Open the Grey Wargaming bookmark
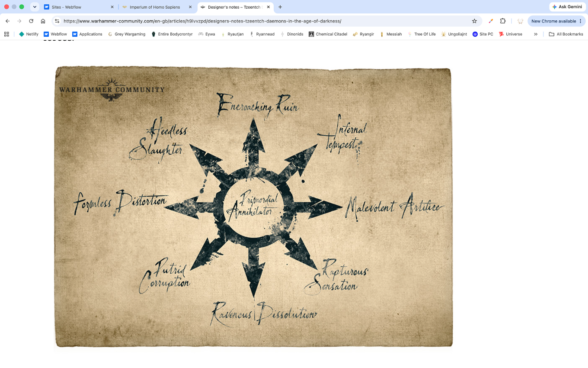This screenshot has width=588, height=368. (127, 34)
